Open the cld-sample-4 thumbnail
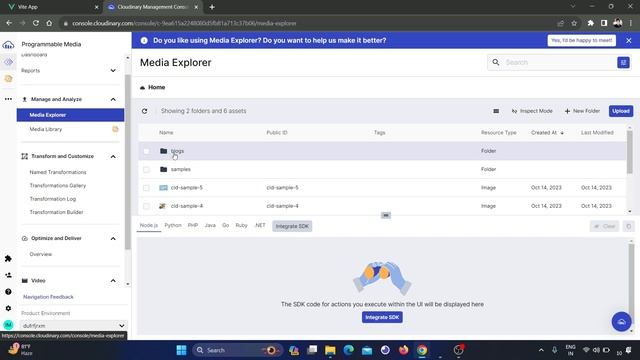640x360 pixels. coord(163,206)
